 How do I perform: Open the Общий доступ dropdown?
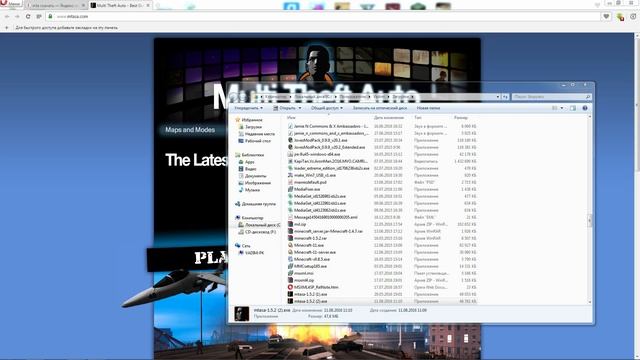point(327,108)
